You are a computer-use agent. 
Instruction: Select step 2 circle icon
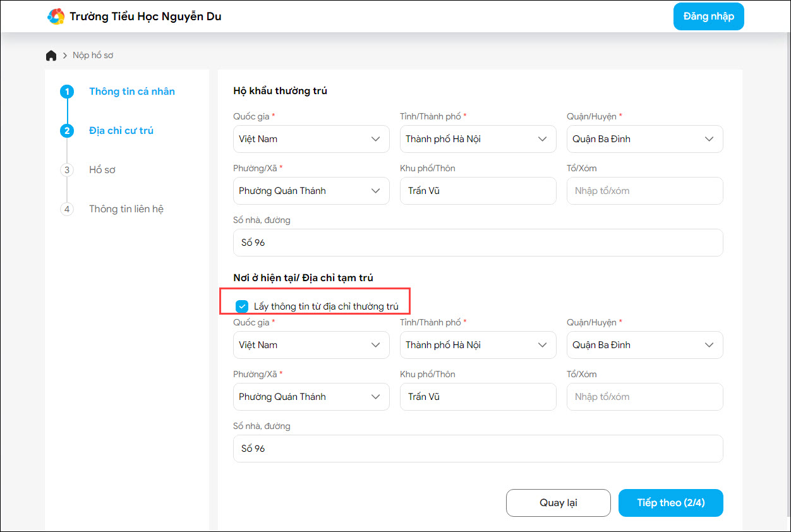[x=67, y=131]
